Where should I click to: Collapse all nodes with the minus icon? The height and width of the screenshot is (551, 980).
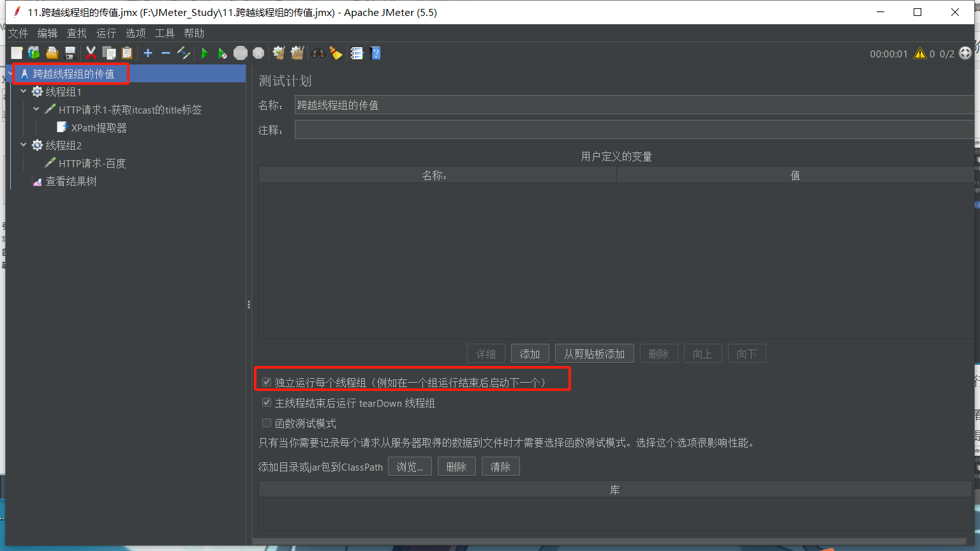pos(166,53)
